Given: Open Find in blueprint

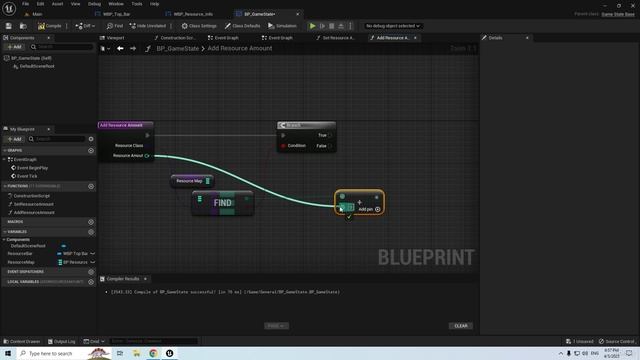Looking at the screenshot, I should pos(115,26).
